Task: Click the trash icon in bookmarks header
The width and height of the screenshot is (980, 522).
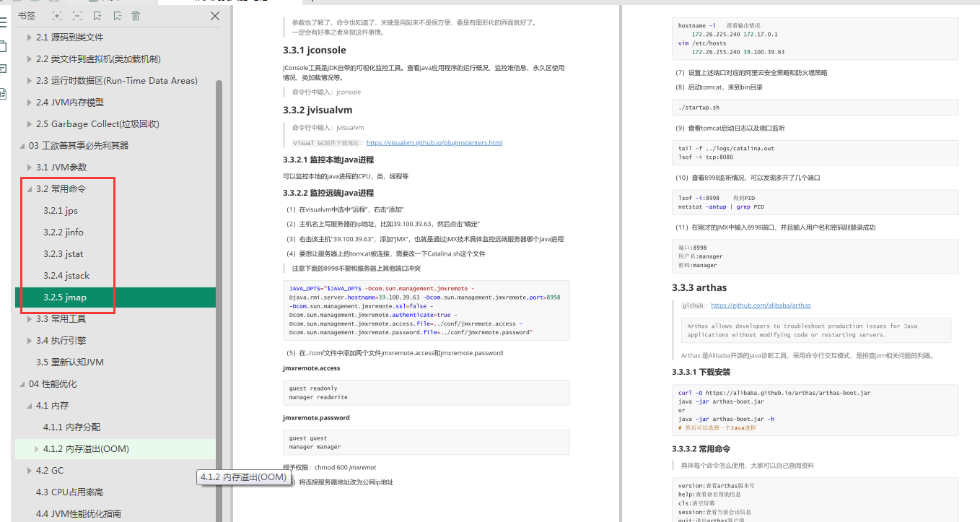Action: [x=136, y=16]
